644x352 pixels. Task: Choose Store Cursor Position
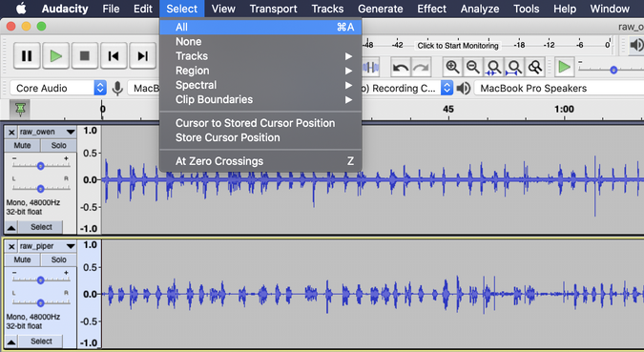click(260, 137)
